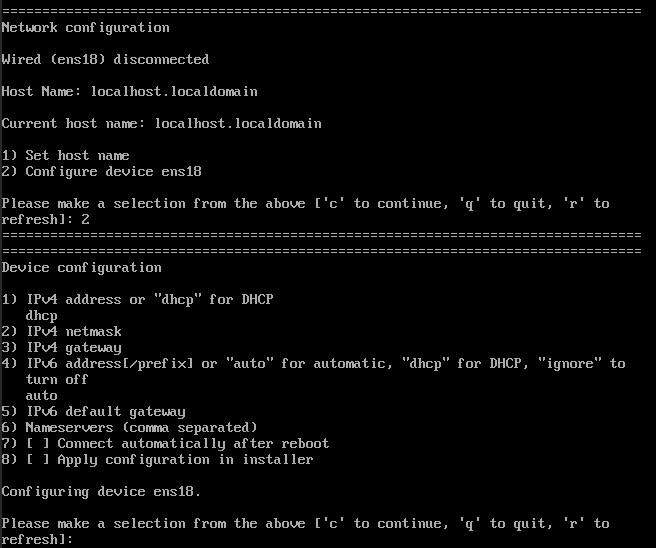Select the "Configure device ens18" option

tap(101, 171)
